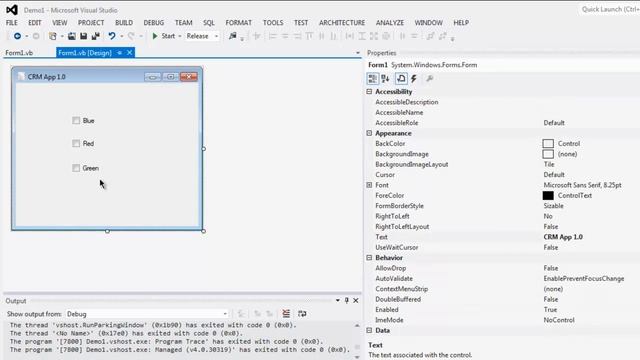Image resolution: width=640 pixels, height=360 pixels.
Task: Show Events with the lightning bolt icon
Action: click(414, 78)
